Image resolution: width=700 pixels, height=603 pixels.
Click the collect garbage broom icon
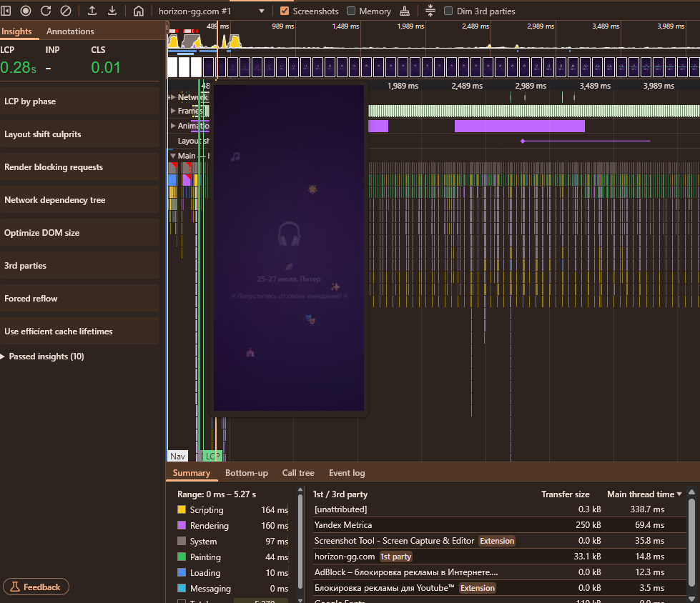point(405,11)
